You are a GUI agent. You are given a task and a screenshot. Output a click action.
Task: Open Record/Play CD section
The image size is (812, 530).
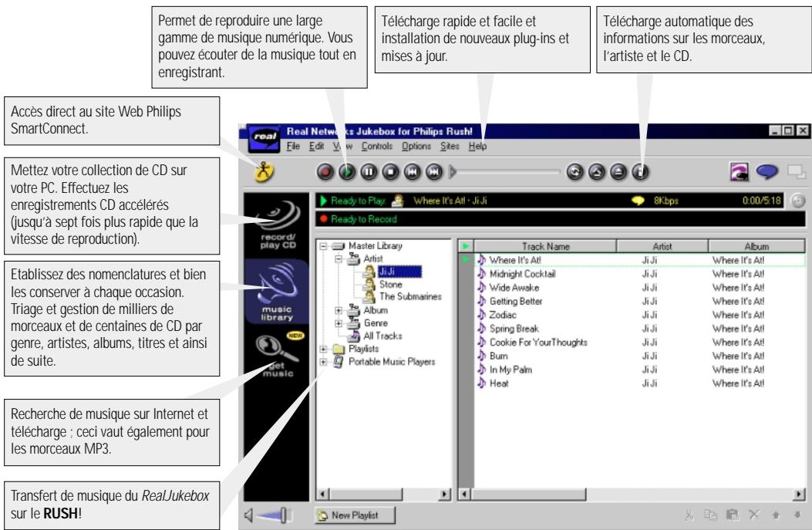277,224
